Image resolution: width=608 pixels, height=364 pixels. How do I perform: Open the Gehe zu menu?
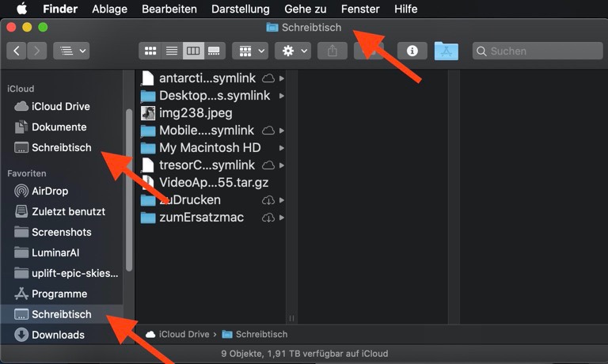[x=305, y=9]
